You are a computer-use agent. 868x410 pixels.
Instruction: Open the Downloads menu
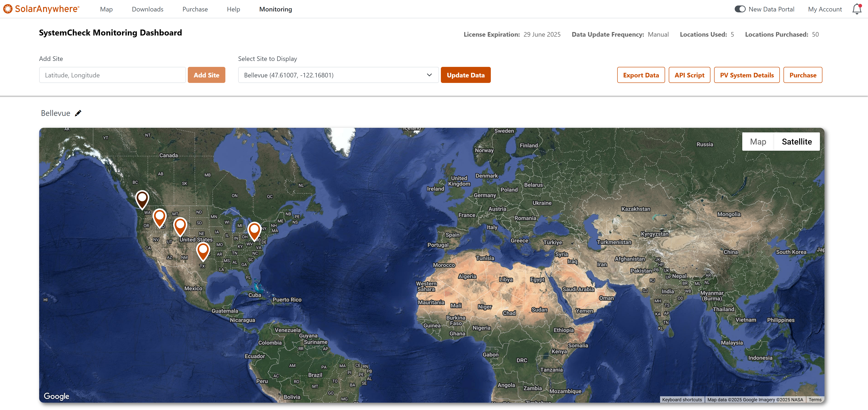[147, 9]
